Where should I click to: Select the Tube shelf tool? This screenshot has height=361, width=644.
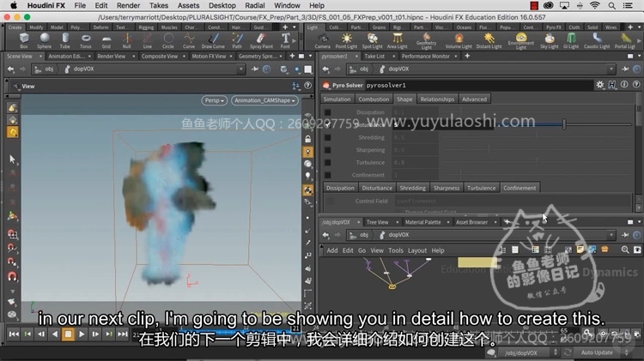click(x=65, y=41)
